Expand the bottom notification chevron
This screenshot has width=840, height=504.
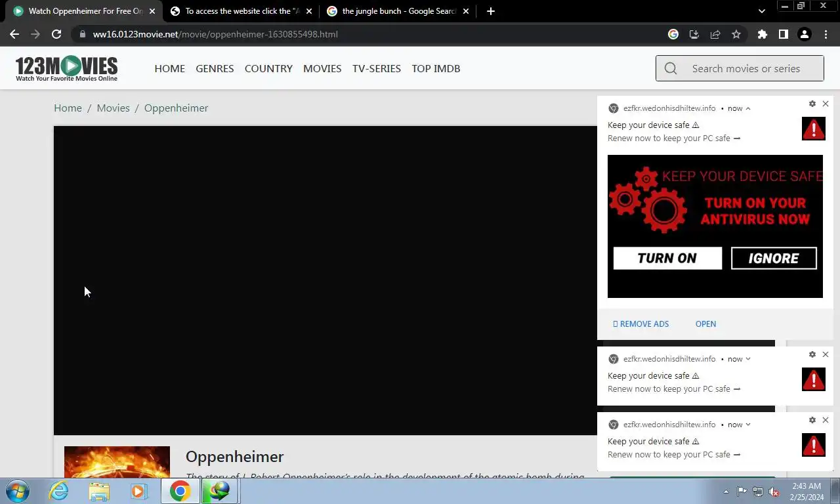point(747,425)
